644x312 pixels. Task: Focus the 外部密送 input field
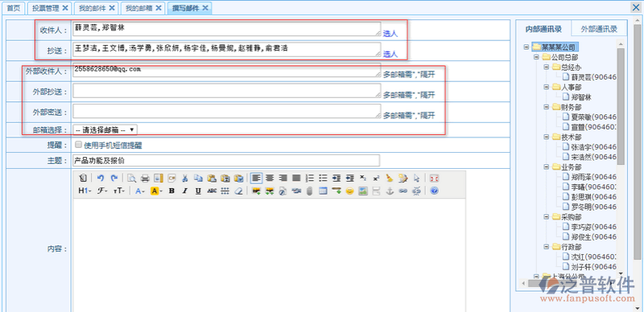coord(227,111)
